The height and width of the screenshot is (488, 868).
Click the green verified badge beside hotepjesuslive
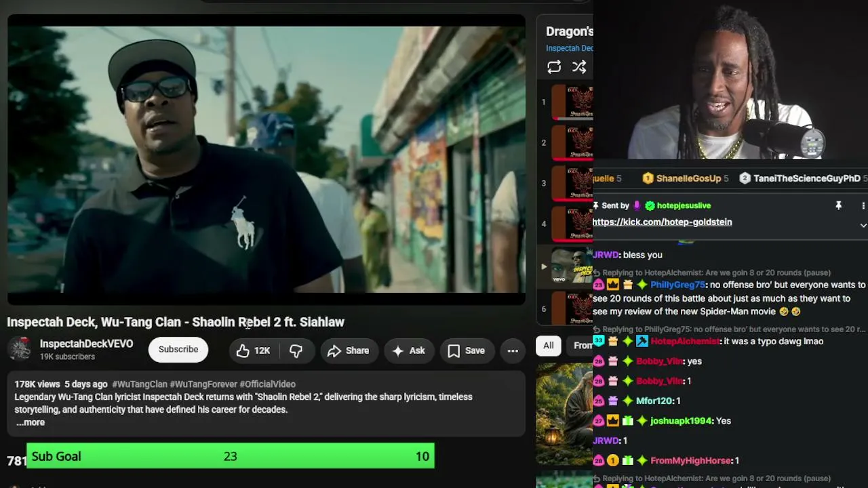650,205
